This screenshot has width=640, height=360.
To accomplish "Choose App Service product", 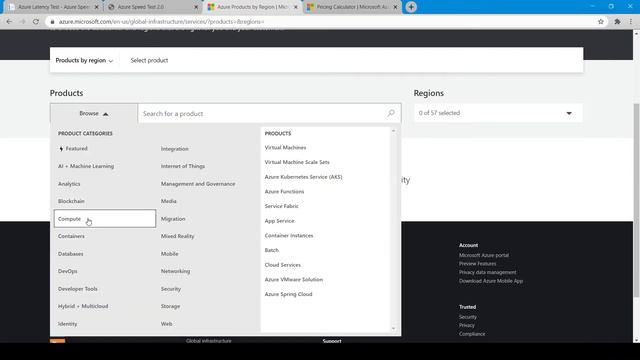I will 279,221.
